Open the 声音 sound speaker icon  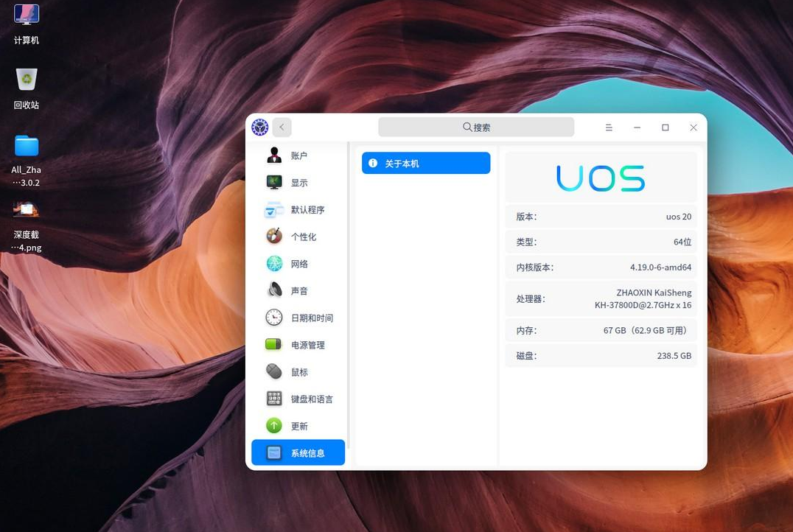click(x=274, y=290)
